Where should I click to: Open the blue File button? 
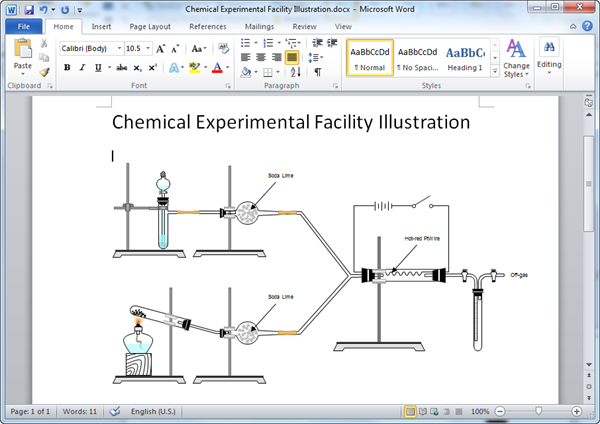click(23, 26)
